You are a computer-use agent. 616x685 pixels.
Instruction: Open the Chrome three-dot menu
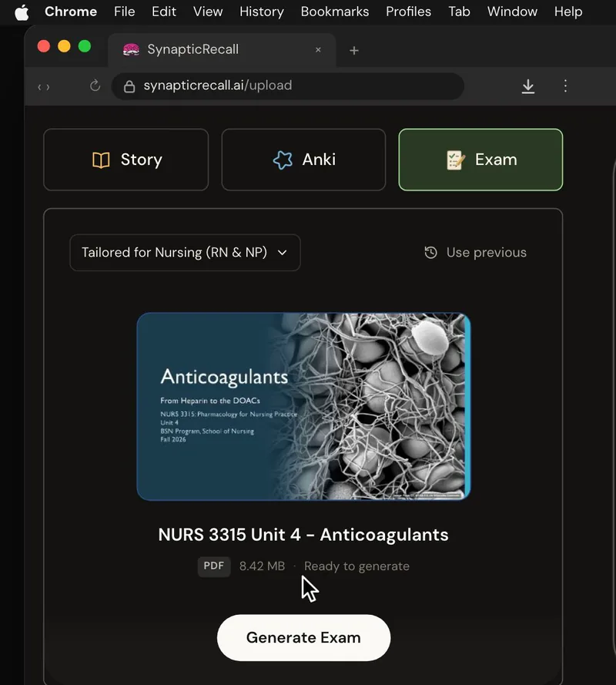[x=565, y=86]
